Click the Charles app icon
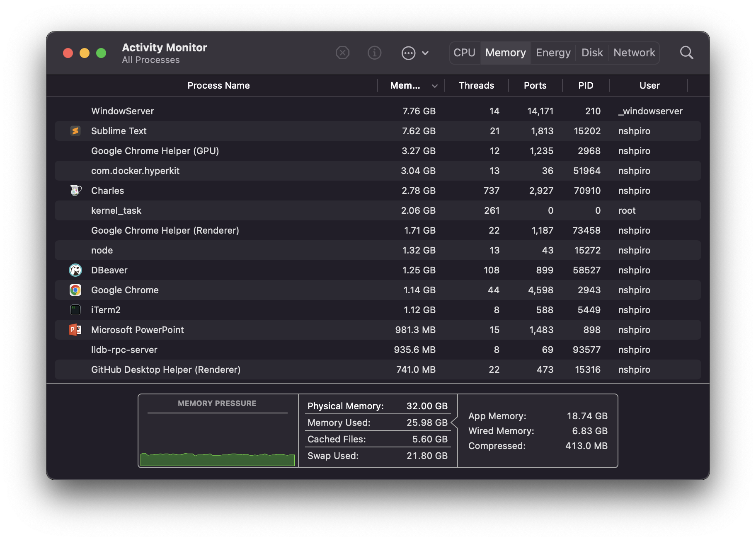The height and width of the screenshot is (541, 756). [x=75, y=191]
